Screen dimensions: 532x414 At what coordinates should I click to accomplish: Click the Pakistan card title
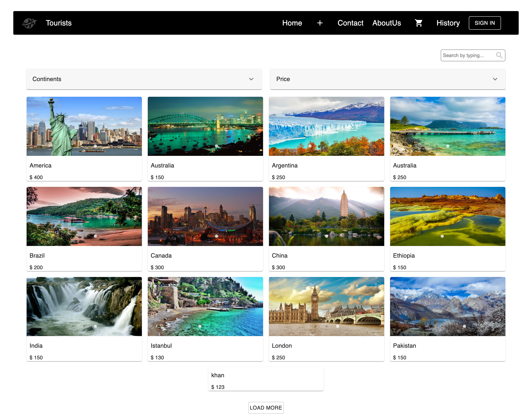(x=405, y=345)
